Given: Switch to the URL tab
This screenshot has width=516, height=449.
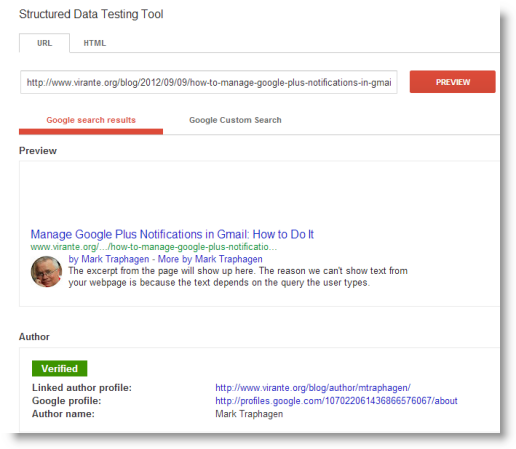Looking at the screenshot, I should [44, 43].
